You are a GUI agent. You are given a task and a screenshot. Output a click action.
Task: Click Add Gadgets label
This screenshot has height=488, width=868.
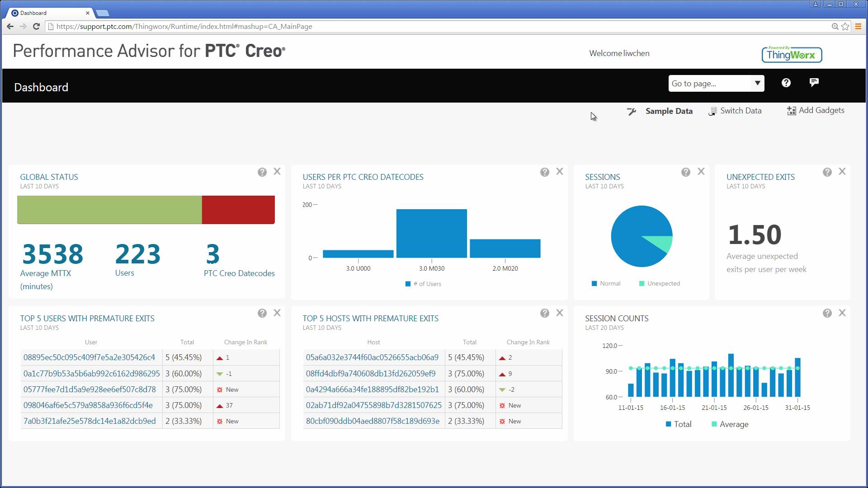[821, 110]
